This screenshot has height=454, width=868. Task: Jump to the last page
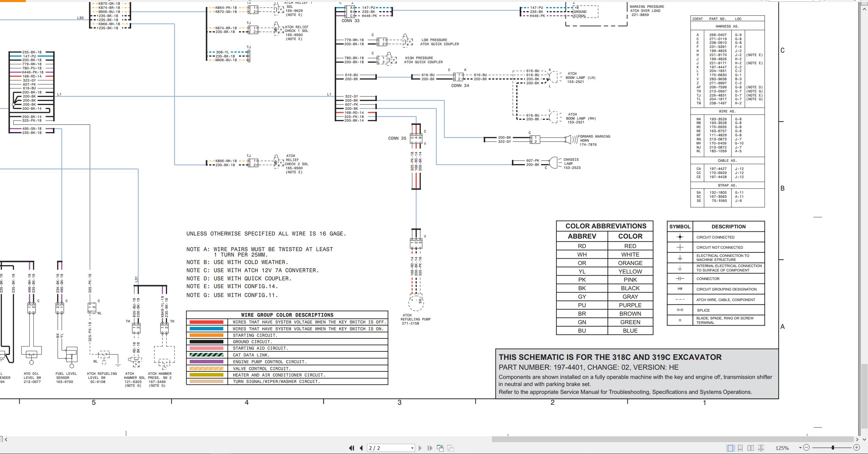430,448
